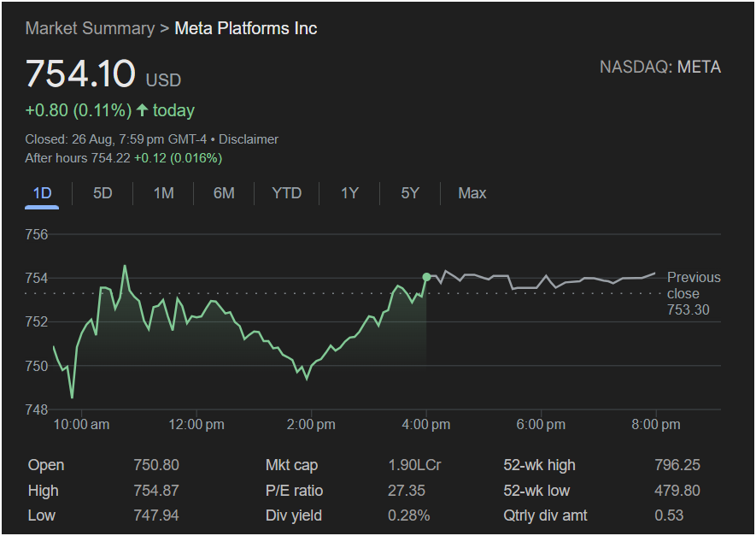Image resolution: width=756 pixels, height=536 pixels.
Task: Switch chart to YTD view
Action: (x=286, y=193)
